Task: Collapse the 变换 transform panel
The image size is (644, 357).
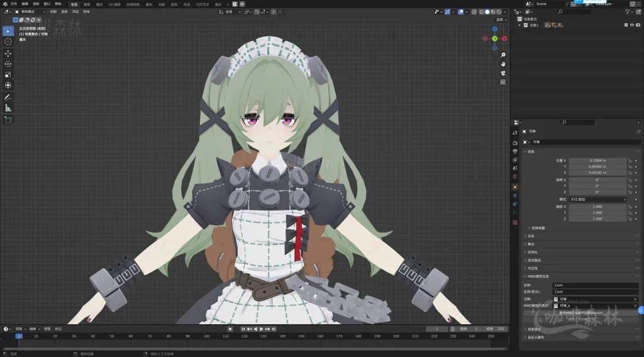Action: 530,152
